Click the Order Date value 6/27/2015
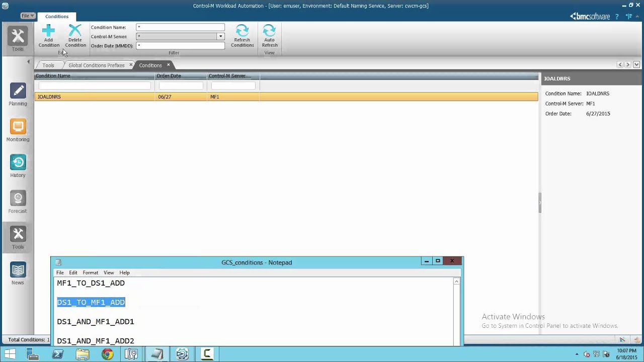644x362 pixels. pos(598,114)
